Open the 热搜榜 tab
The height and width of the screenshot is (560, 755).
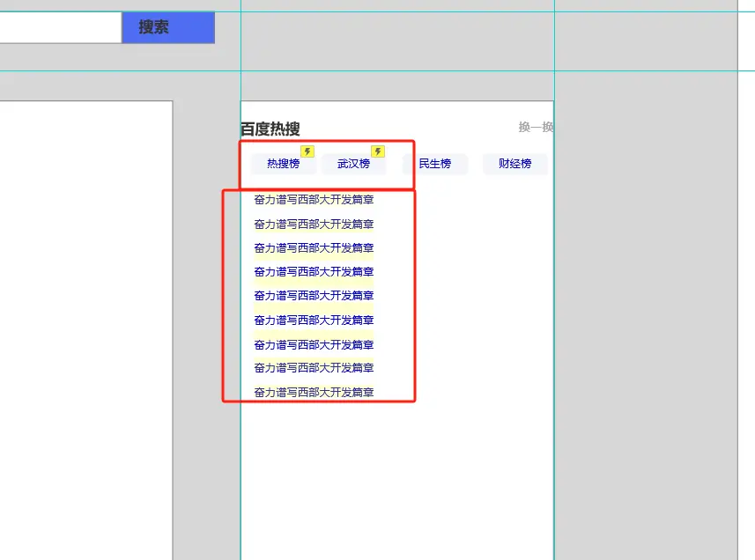283,164
